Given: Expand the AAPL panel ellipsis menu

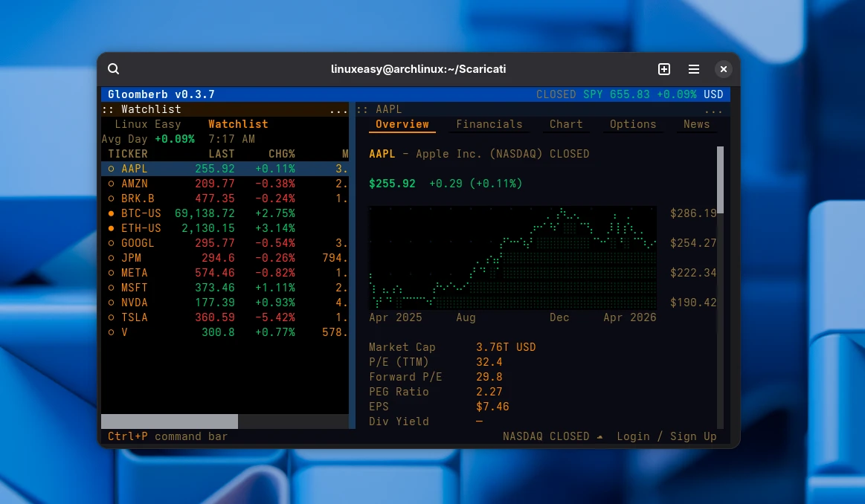Looking at the screenshot, I should (713, 110).
